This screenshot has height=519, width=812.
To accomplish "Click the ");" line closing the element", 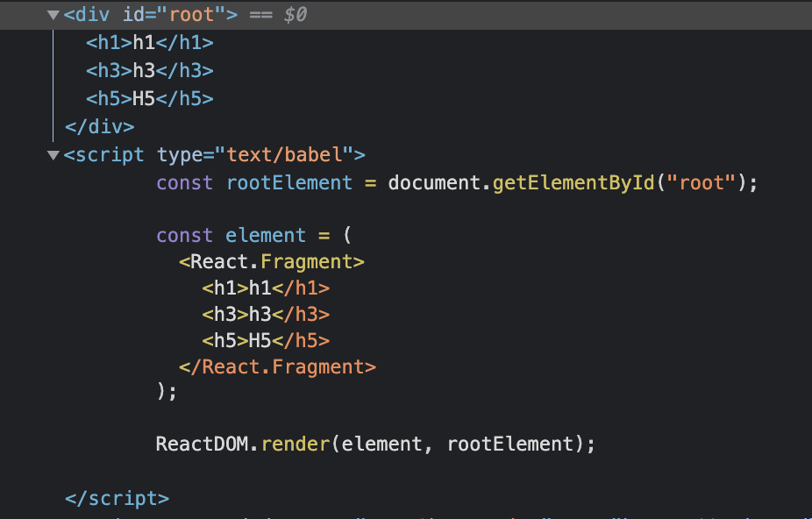I will tap(167, 392).
